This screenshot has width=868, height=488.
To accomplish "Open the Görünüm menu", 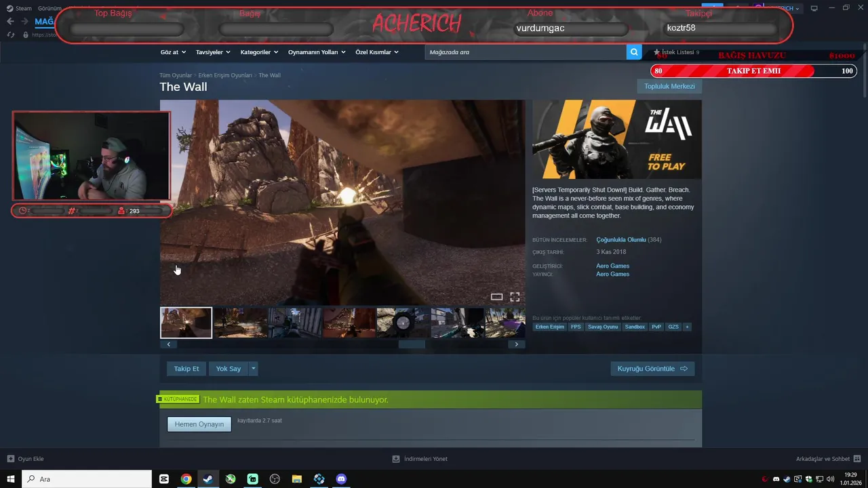I will pyautogui.click(x=50, y=8).
